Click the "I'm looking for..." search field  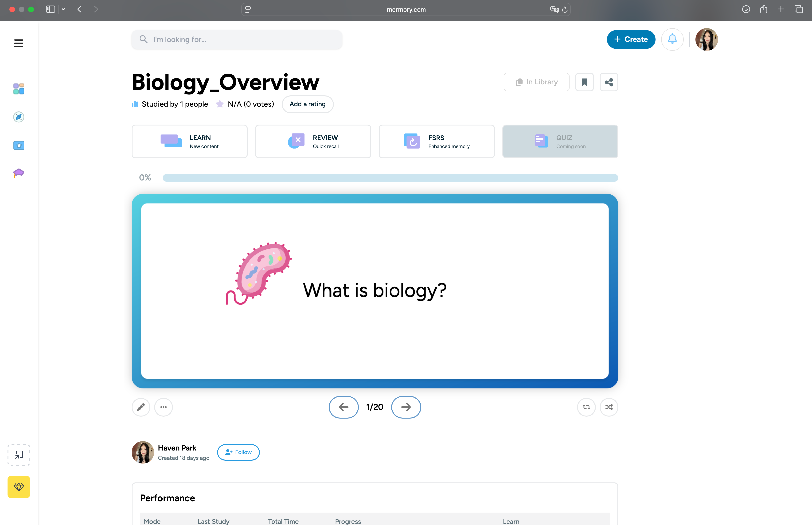tap(237, 40)
